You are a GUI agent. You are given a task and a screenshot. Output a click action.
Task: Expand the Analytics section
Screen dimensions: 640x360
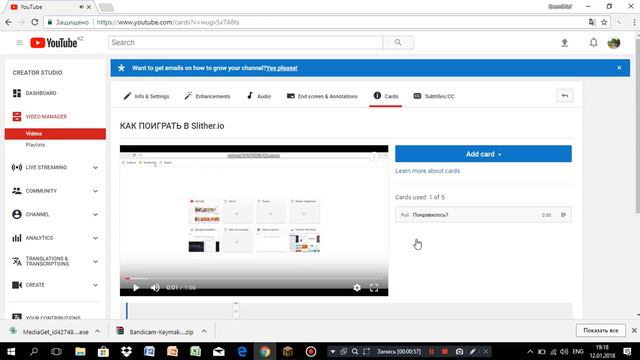tap(95, 238)
